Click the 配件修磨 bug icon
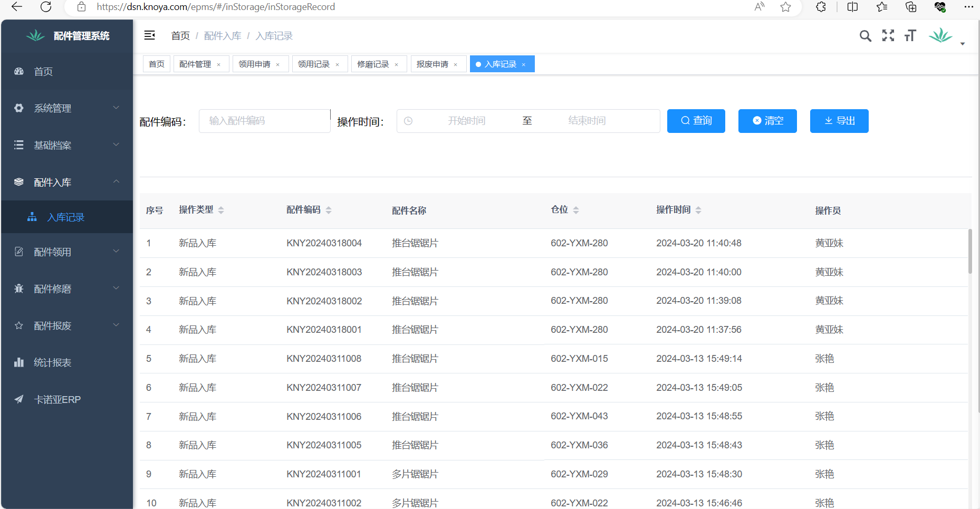 [x=19, y=289]
